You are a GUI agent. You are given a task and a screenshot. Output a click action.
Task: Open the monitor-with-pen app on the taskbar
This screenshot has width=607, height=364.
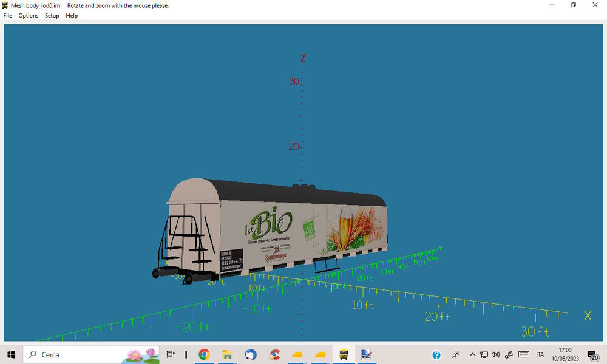(x=367, y=354)
